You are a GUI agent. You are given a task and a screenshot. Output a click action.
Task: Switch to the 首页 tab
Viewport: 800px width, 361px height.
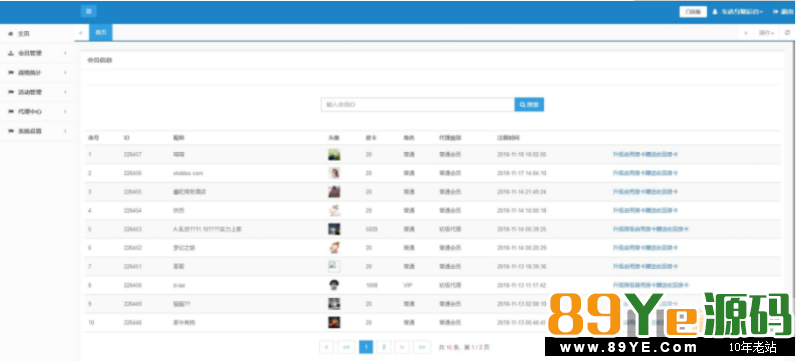click(x=101, y=32)
